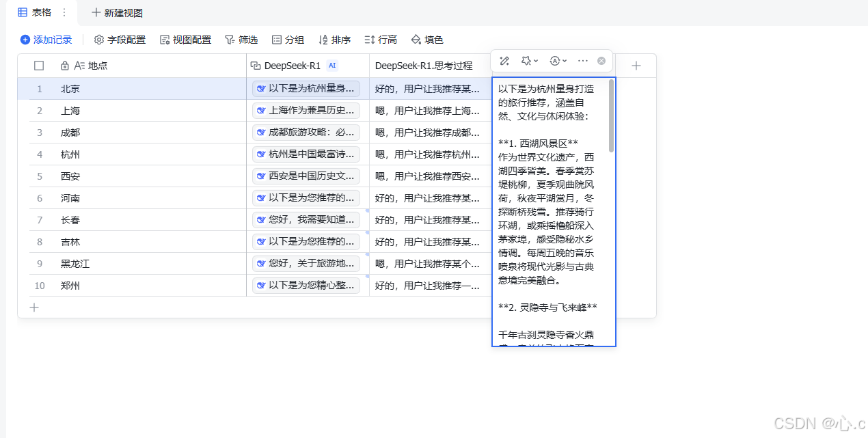Image resolution: width=868 pixels, height=438 pixels.
Task: Select the 长春 location cell
Action: click(x=150, y=220)
